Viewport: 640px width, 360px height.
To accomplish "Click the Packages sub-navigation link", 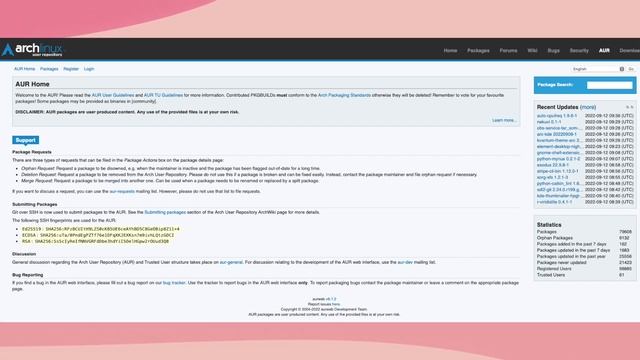I will pyautogui.click(x=49, y=69).
